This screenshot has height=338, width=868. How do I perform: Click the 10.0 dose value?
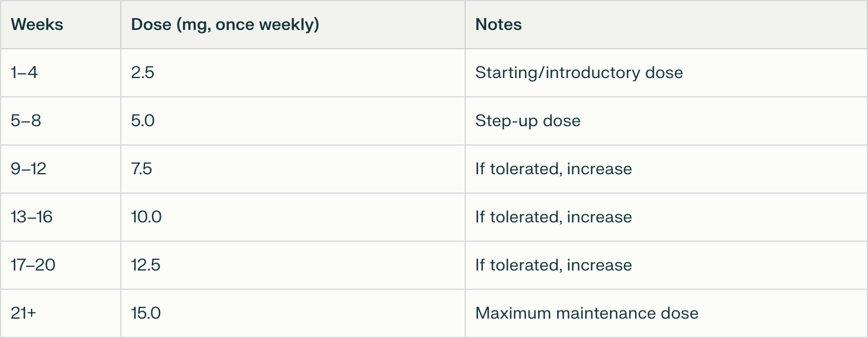[x=146, y=217]
